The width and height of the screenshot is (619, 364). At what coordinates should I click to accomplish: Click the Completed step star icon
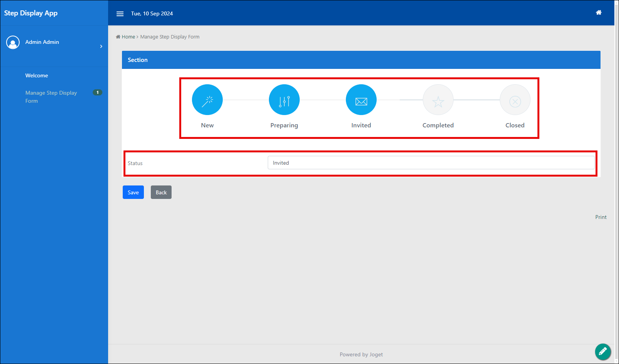click(x=438, y=100)
